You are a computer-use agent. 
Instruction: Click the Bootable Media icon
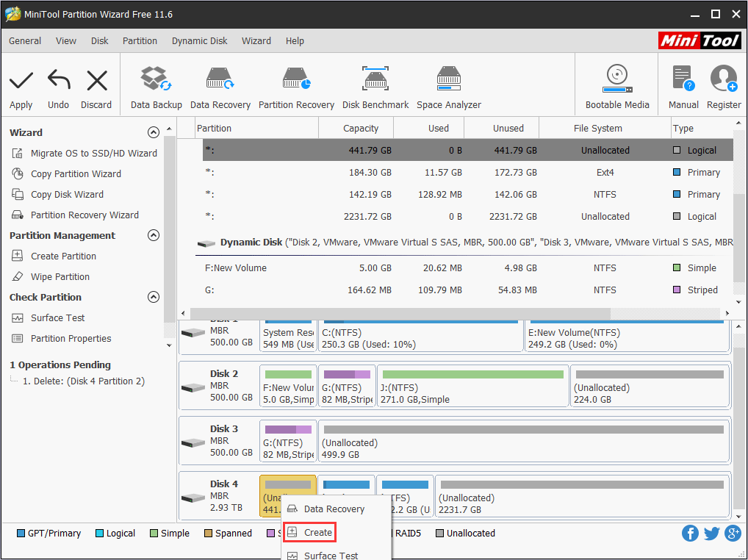tap(616, 78)
